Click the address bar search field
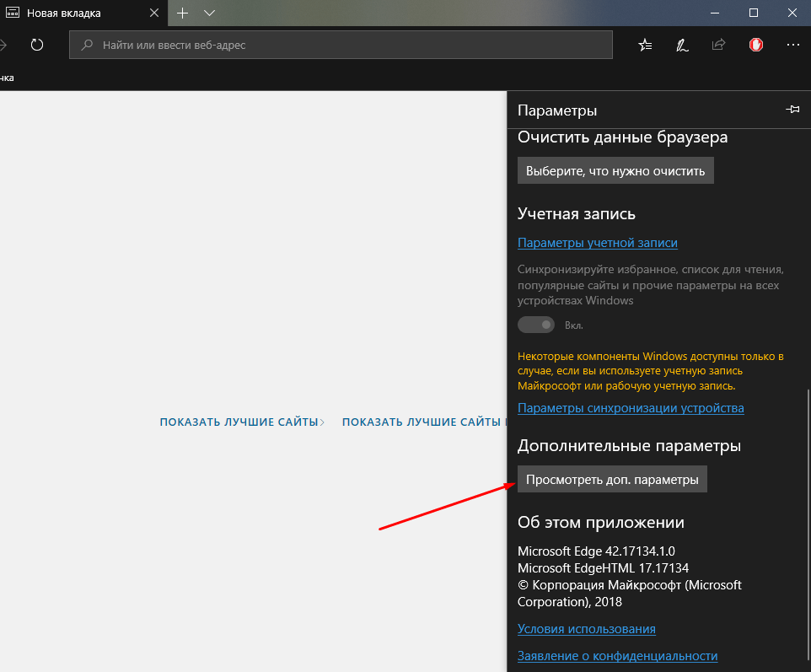Viewport: 811px width, 672px height. [341, 45]
